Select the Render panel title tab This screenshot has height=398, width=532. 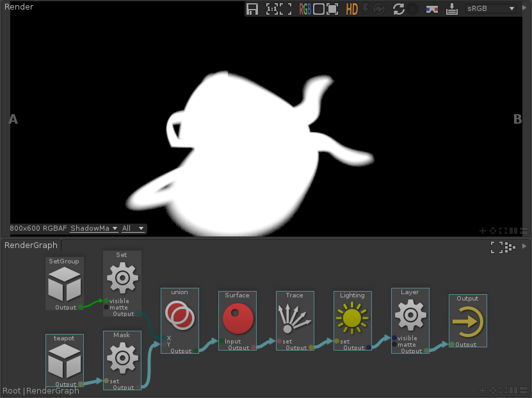(19, 7)
